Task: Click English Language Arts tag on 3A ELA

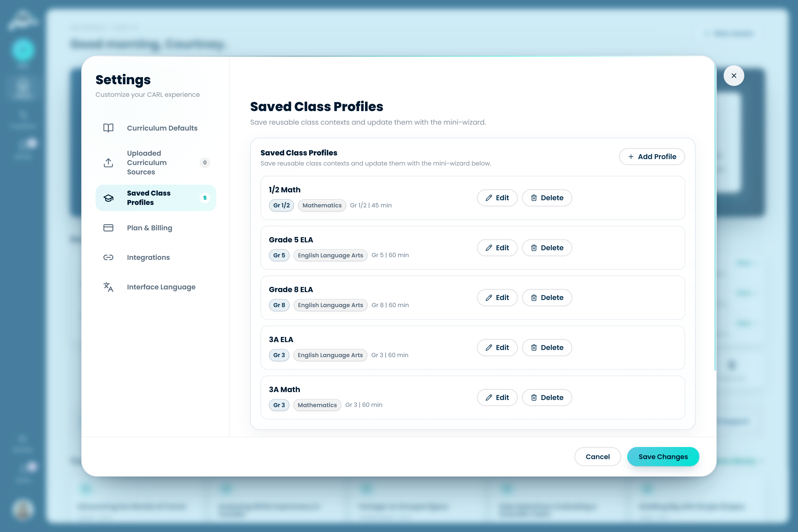Action: pos(330,355)
